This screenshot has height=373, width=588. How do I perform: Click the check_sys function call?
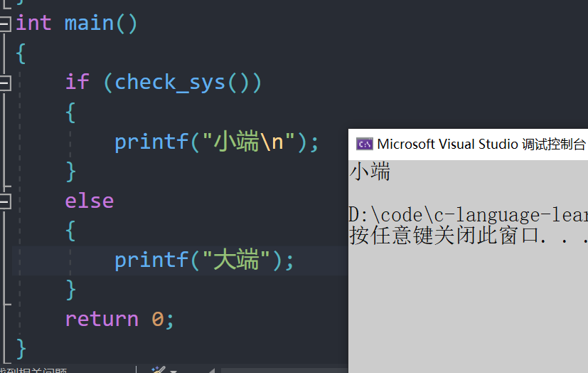point(169,83)
